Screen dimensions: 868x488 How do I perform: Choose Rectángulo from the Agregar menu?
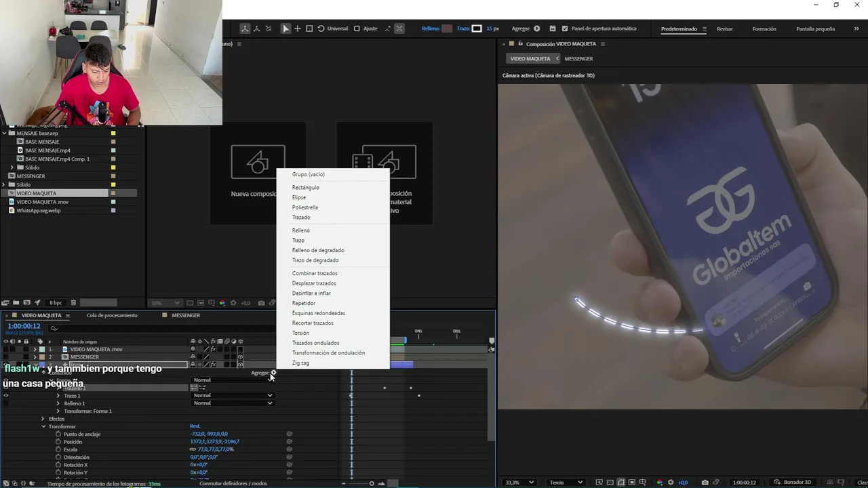(x=306, y=187)
